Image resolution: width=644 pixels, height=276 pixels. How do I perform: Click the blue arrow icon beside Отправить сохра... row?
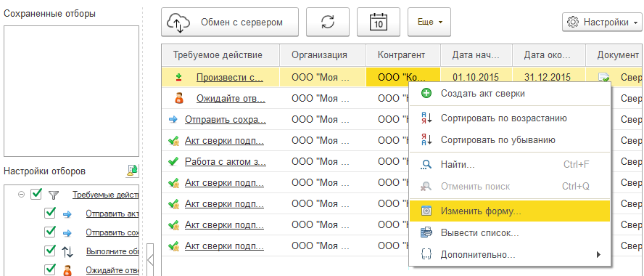point(173,120)
